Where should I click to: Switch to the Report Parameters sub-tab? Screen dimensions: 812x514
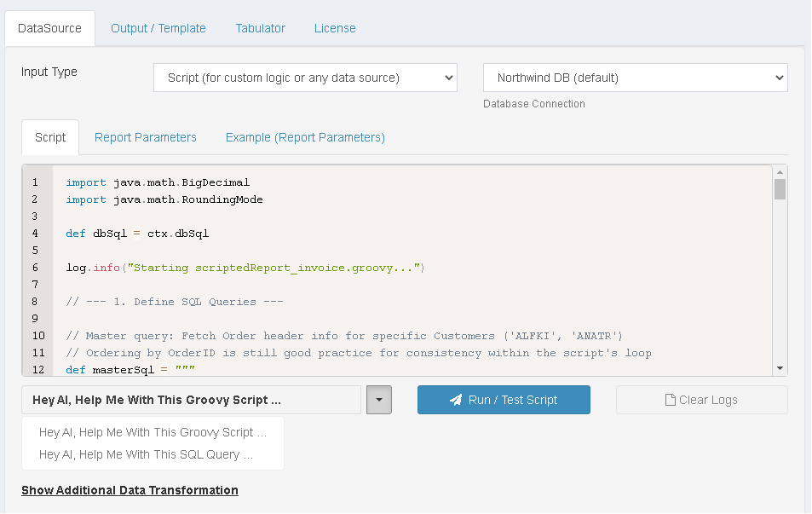146,137
